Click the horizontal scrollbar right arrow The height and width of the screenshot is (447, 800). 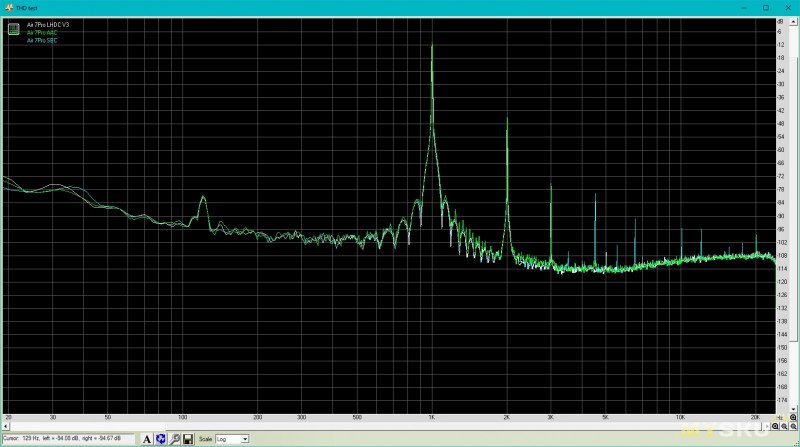click(767, 426)
